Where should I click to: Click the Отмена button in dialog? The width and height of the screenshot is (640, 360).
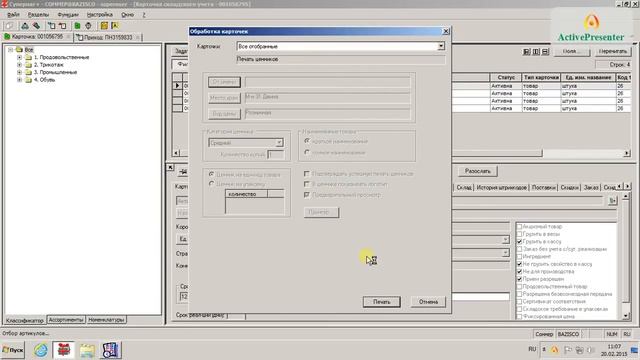(x=428, y=302)
